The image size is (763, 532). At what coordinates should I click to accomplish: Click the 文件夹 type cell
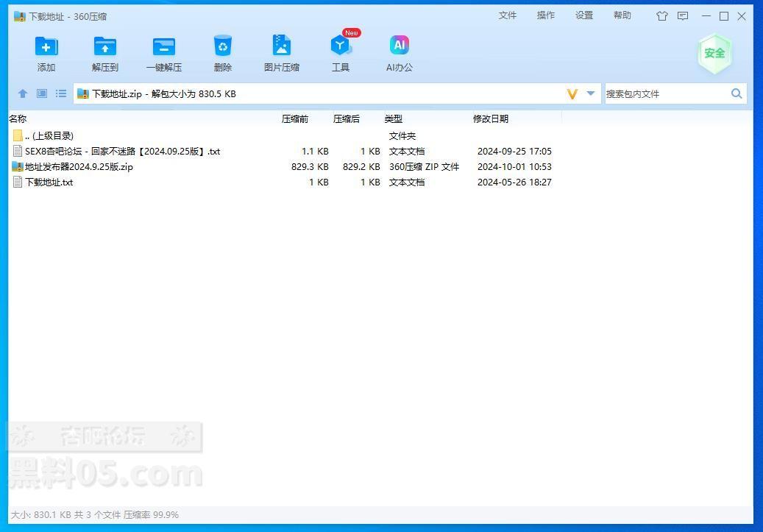pos(402,136)
